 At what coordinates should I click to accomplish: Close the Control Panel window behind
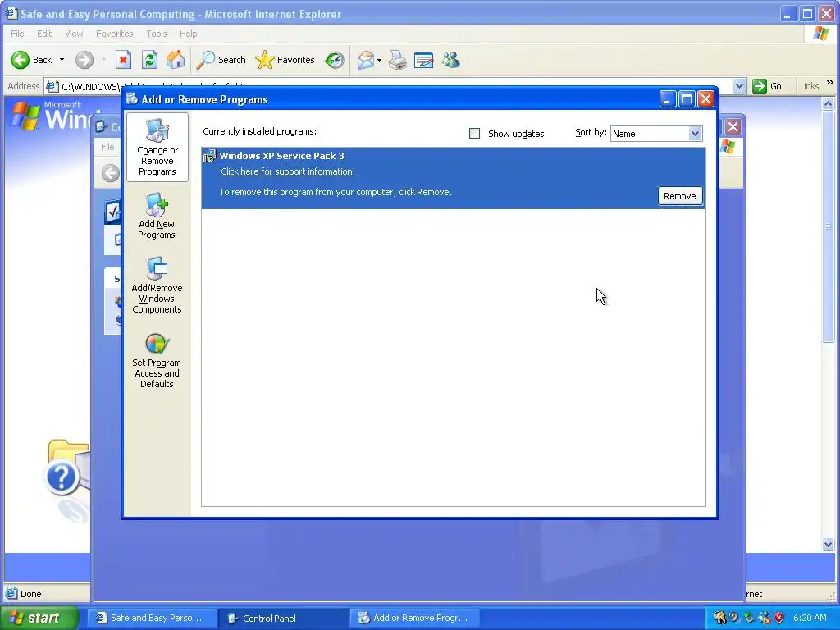733,127
